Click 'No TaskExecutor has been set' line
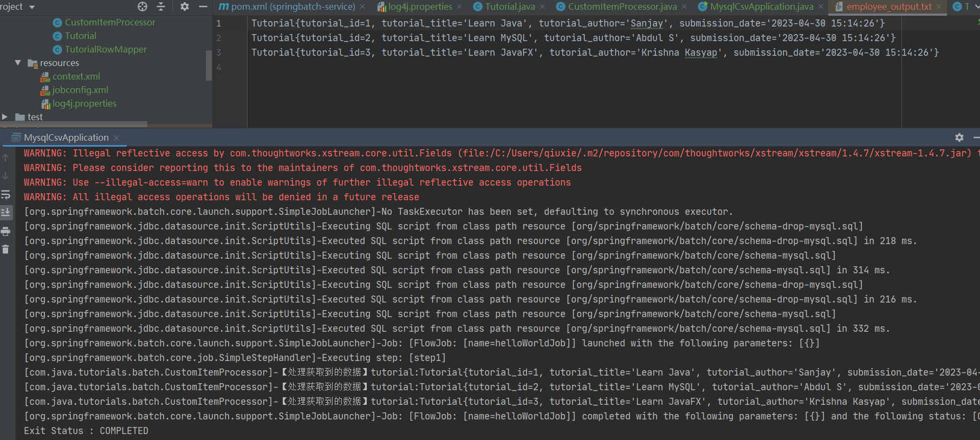This screenshot has width=980, height=440. click(x=378, y=212)
